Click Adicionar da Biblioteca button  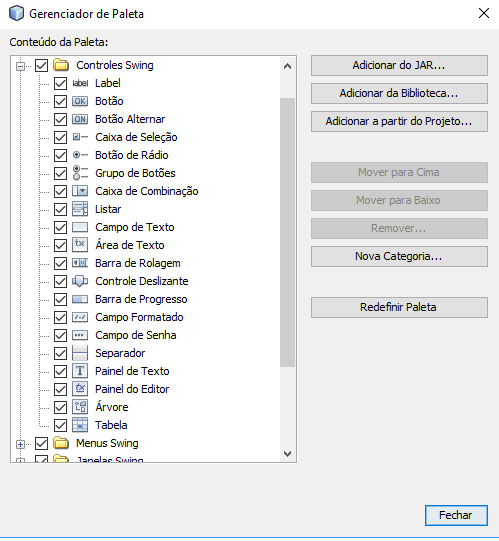tap(399, 93)
